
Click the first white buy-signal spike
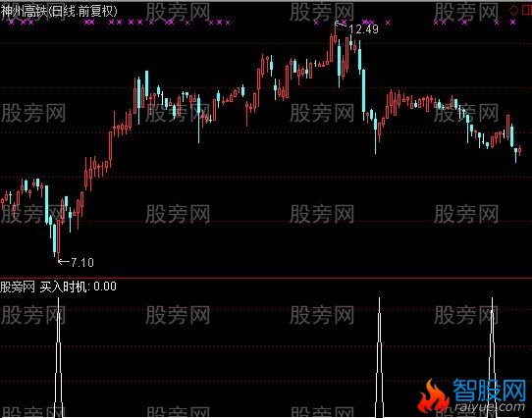[59, 357]
